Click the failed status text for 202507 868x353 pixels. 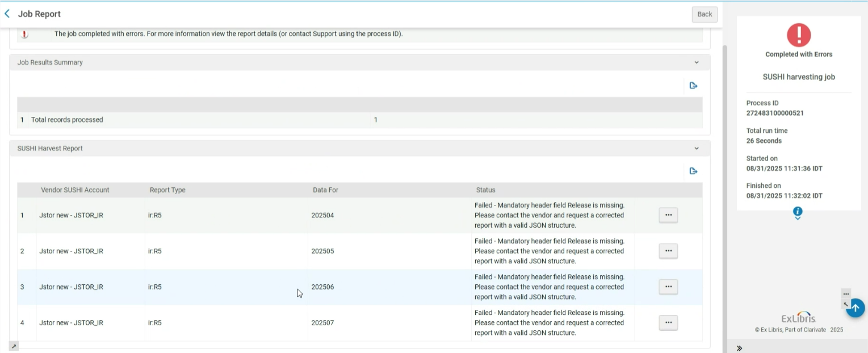(550, 323)
